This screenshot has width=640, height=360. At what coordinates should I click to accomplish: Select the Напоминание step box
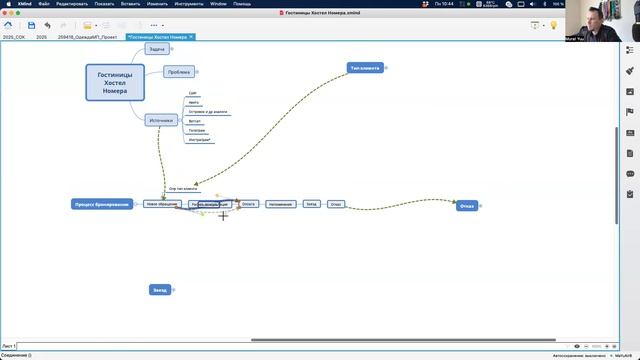(x=281, y=204)
